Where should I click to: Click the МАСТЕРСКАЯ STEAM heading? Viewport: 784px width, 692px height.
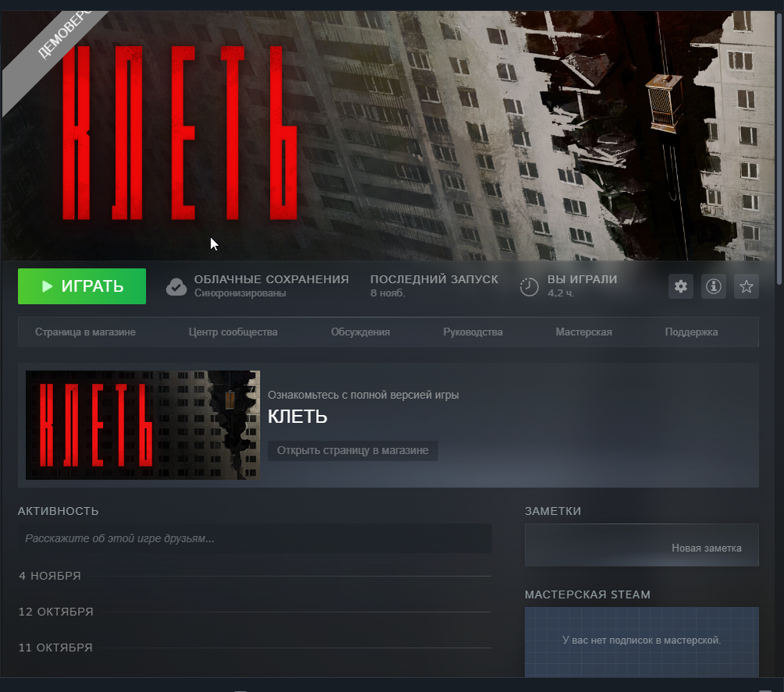[x=587, y=594]
